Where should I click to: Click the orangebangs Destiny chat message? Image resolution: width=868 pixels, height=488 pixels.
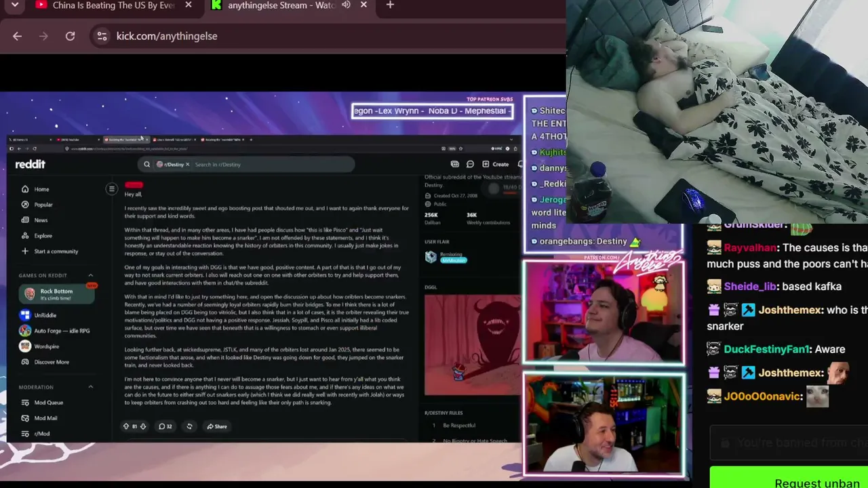point(585,241)
